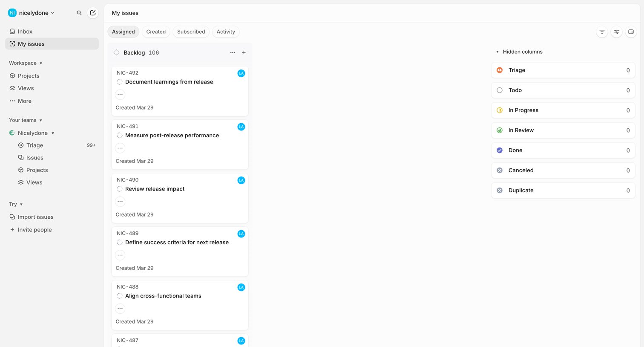Set priority on NIC-488 card
Viewport: 644px width, 347px height.
120,309
